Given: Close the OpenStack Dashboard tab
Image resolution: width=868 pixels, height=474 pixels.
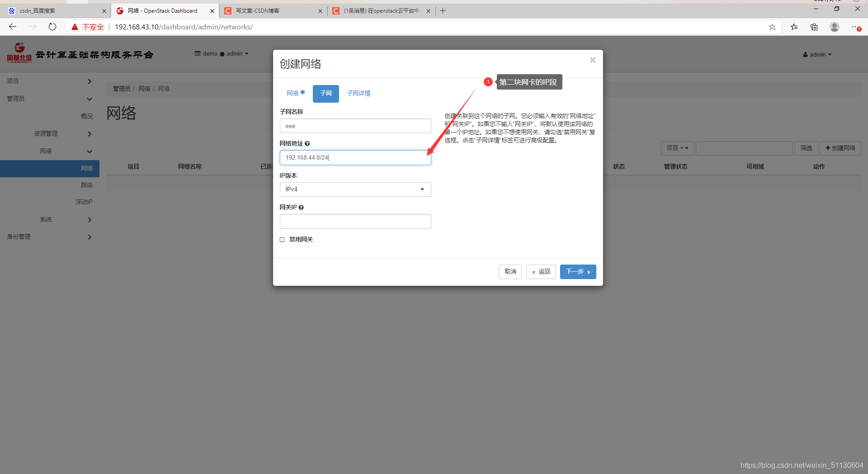Looking at the screenshot, I should (212, 11).
